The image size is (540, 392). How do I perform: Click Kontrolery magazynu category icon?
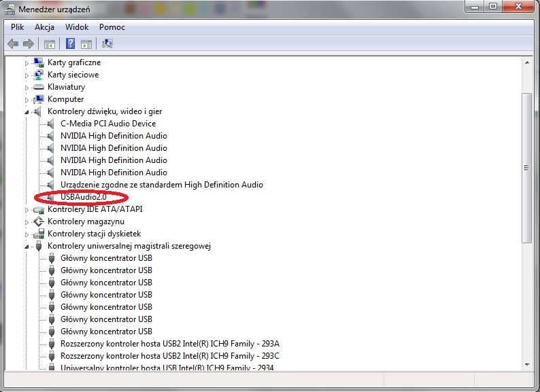[x=39, y=221]
